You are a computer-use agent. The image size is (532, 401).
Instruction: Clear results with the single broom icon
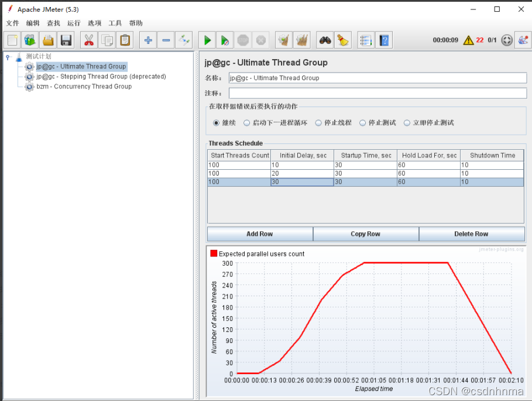point(284,40)
